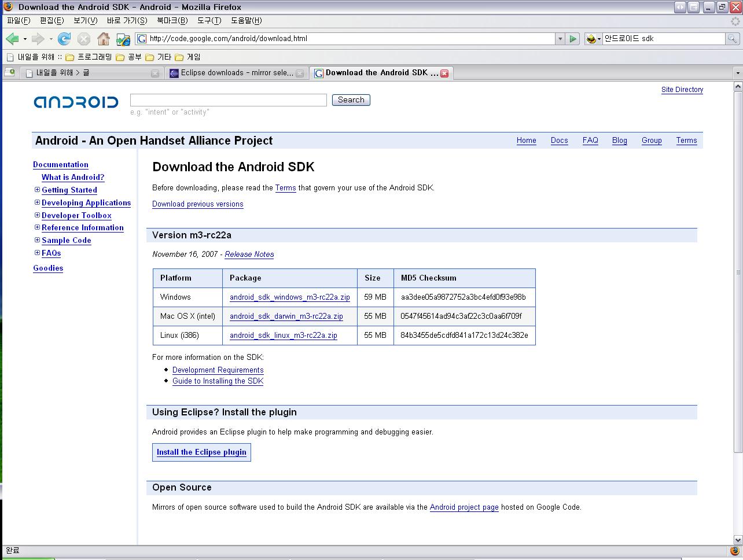Open the 도움말(H) menu
This screenshot has width=743, height=560.
click(x=246, y=21)
